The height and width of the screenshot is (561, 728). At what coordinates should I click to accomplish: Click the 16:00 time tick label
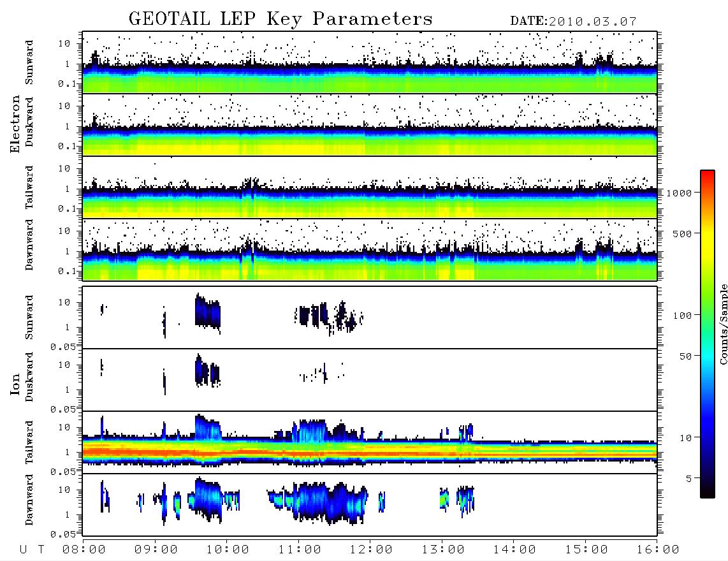click(x=658, y=550)
